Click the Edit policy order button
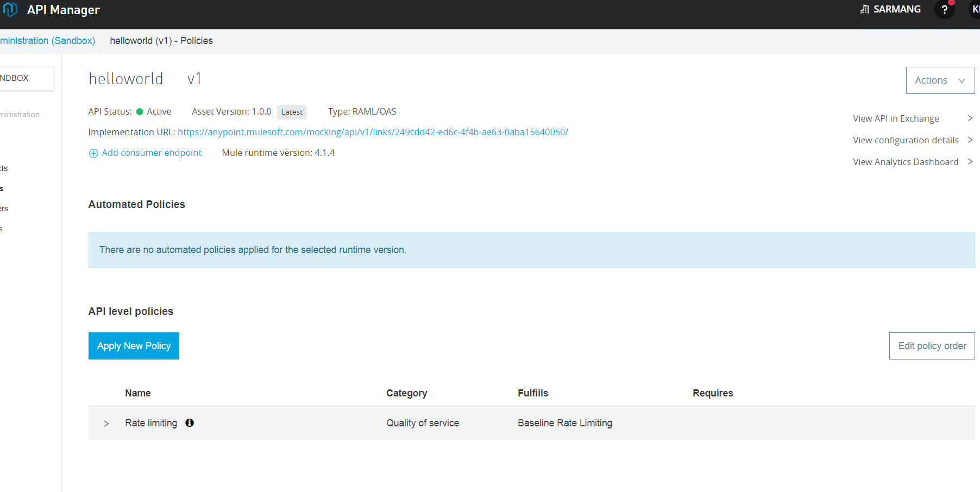This screenshot has height=492, width=980. pos(932,346)
